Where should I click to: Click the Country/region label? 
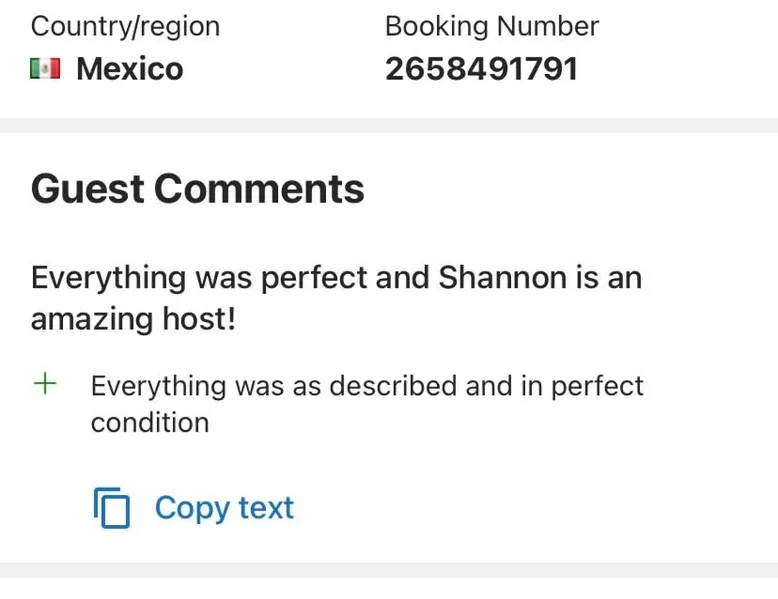(125, 26)
